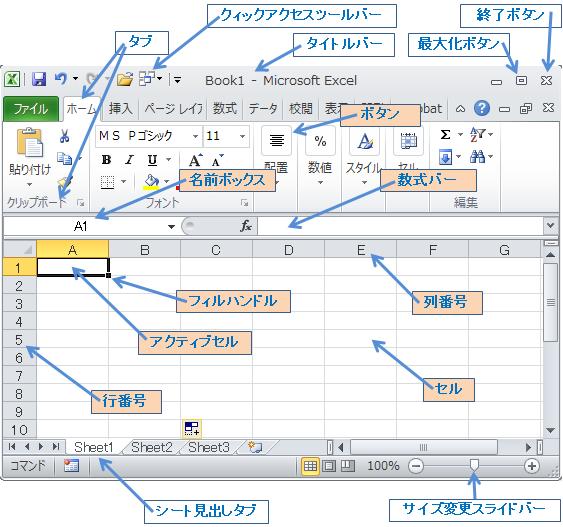This screenshot has width=563, height=527.
Task: Click Zoom In plus button
Action: [x=532, y=466]
